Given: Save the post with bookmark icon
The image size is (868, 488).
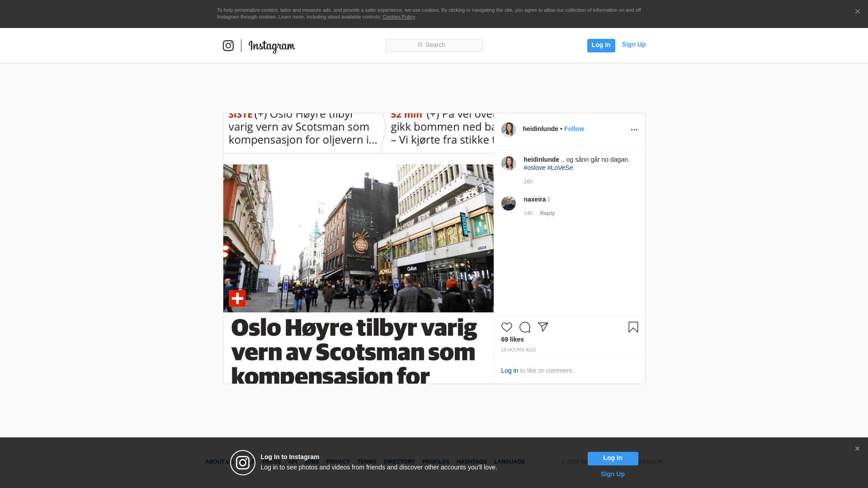Looking at the screenshot, I should 633,327.
